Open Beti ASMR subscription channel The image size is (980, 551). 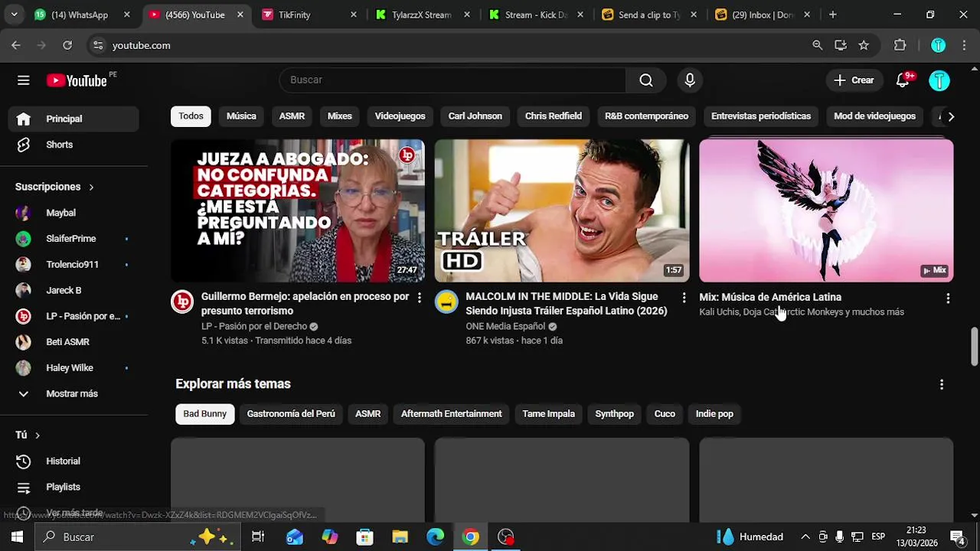pyautogui.click(x=73, y=342)
